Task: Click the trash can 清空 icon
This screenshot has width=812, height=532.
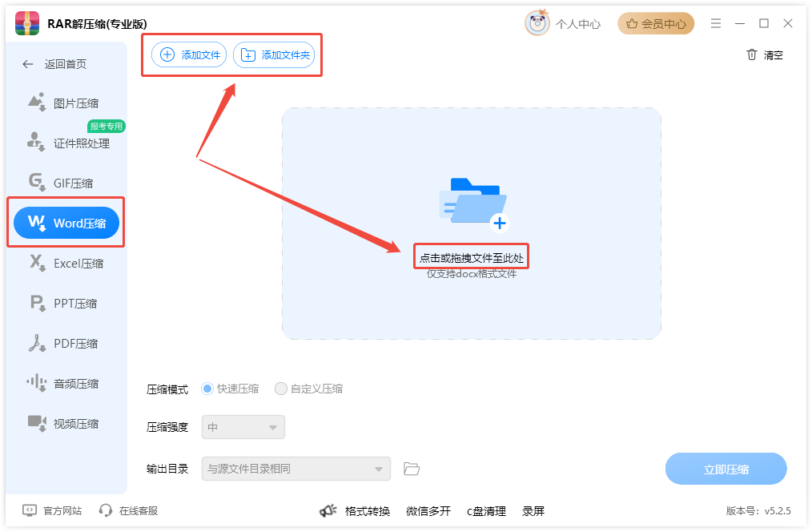Action: [752, 54]
